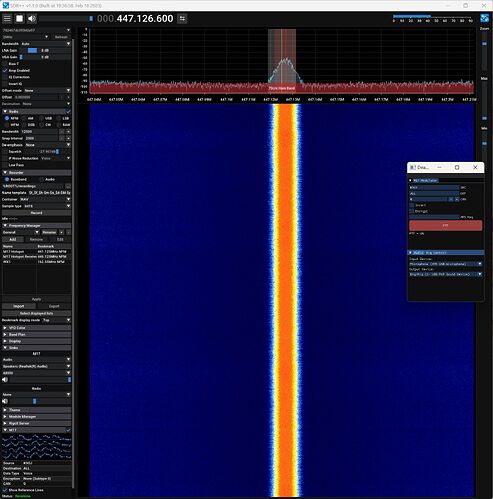Open the Sample type dropdown
Viewport: 493px width, 499px height.
pyautogui.click(x=47, y=206)
